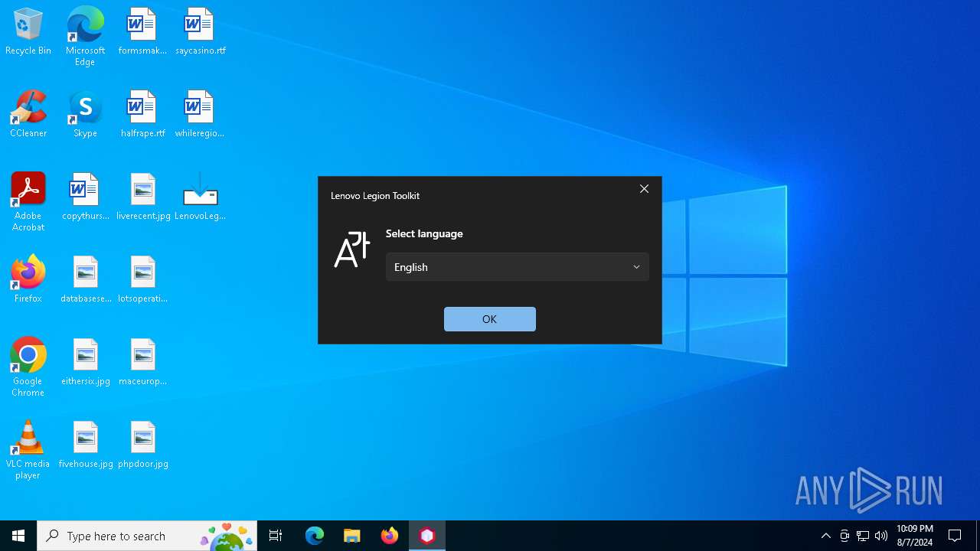Select the saycasino.rtf file
The height and width of the screenshot is (551, 980).
tap(200, 32)
